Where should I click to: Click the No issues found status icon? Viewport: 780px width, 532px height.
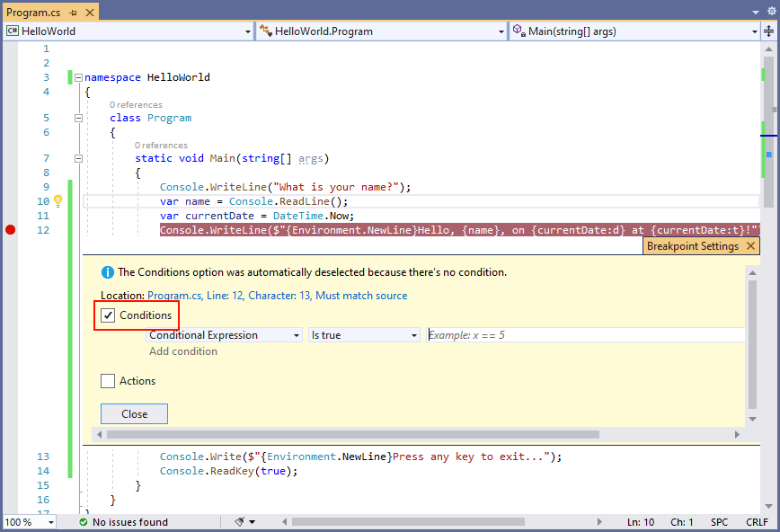(83, 521)
